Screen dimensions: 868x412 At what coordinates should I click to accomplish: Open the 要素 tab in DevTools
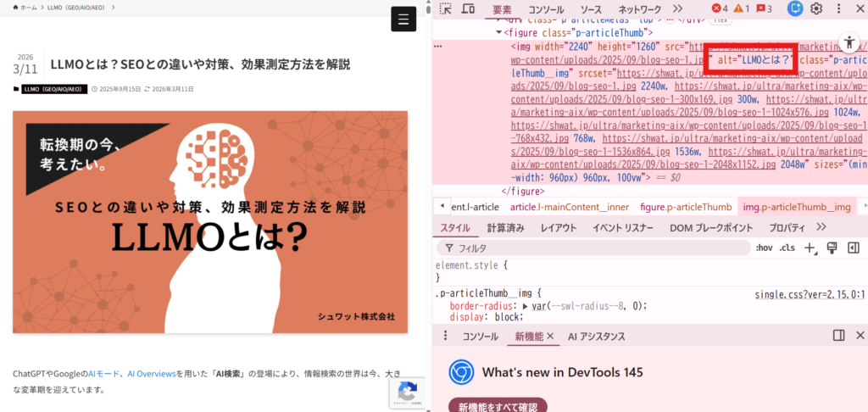tap(502, 9)
